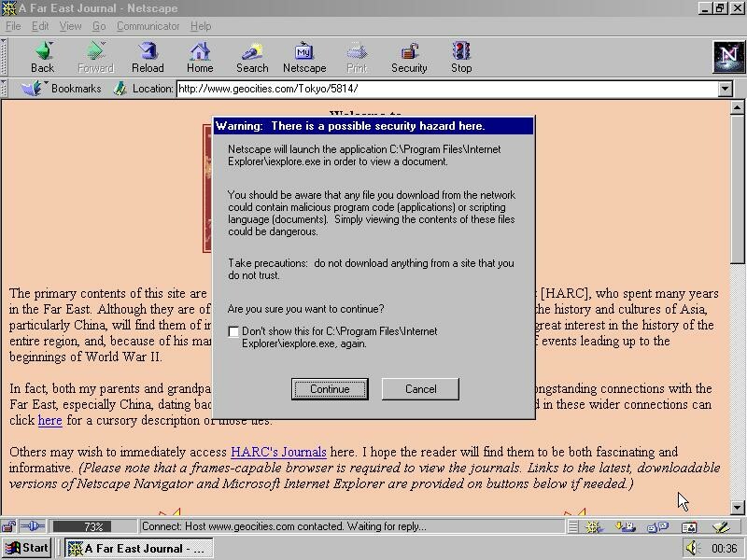Click the 73% loading progress bar
Screen dimensions: 747x560
tap(93, 527)
